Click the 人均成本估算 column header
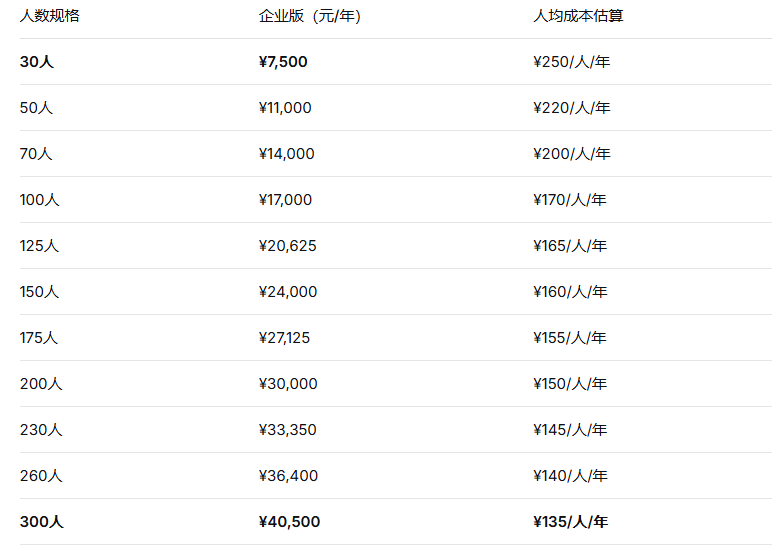 [578, 16]
